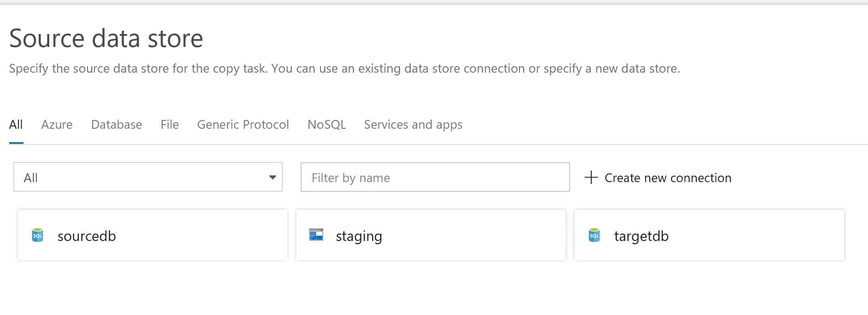Click the targetdb SQL database icon
Image resolution: width=868 pixels, height=315 pixels.
coord(594,235)
